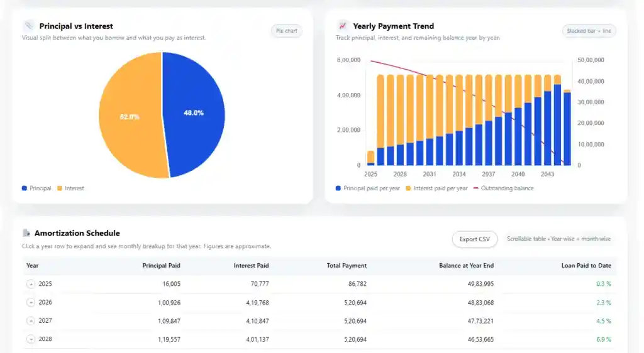Click the Scrollable table Year wise label
The height and width of the screenshot is (353, 644).
[x=558, y=239]
